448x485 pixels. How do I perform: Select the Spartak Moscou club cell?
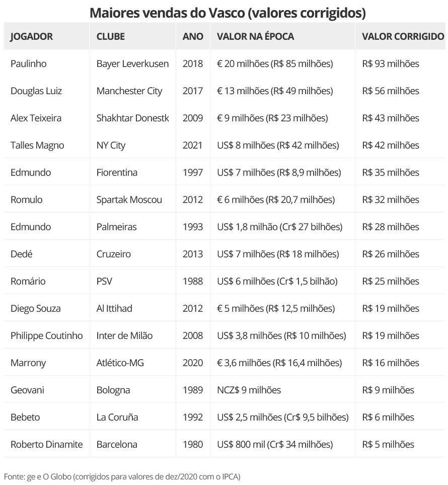pyautogui.click(x=129, y=199)
